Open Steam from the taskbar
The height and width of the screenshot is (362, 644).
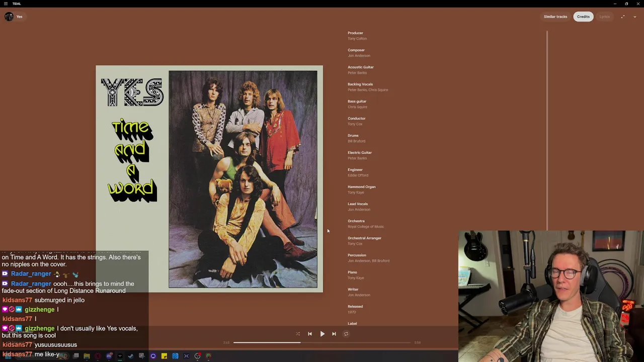131,356
